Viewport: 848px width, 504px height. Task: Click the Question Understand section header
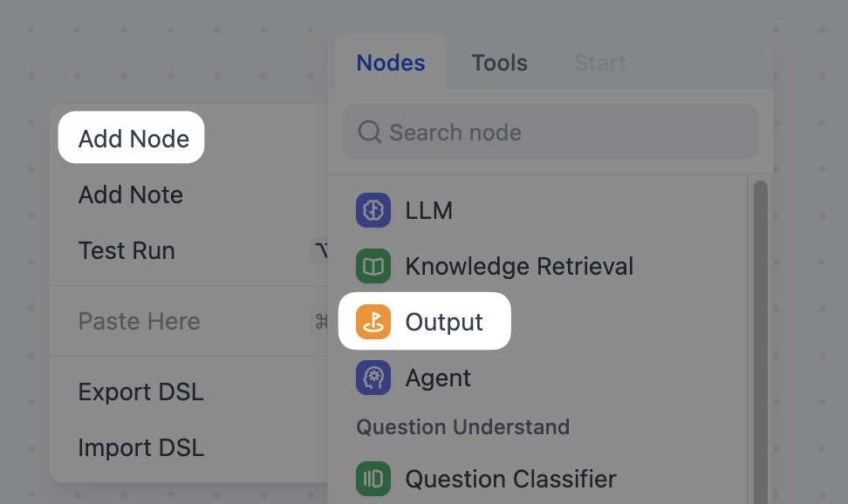tap(463, 427)
